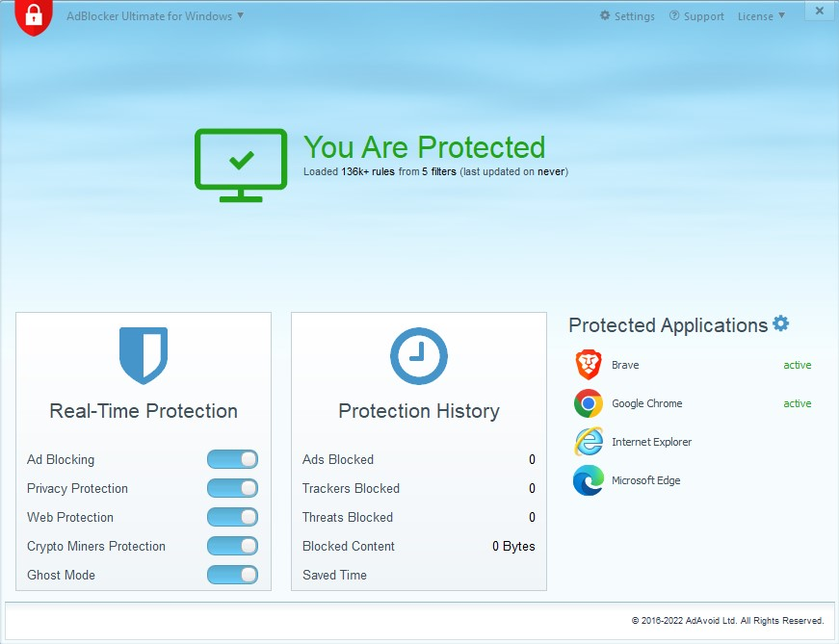Click the Saved Time label

(x=334, y=575)
